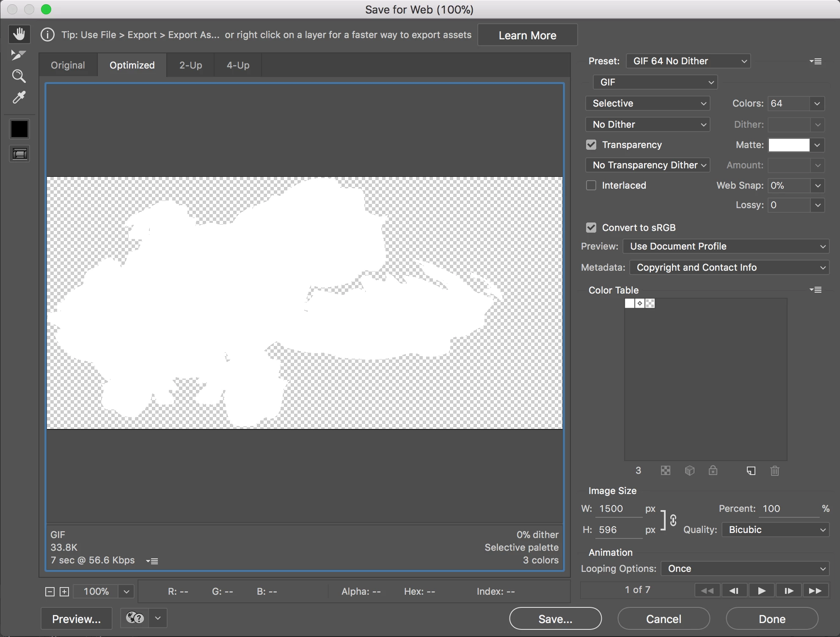Select the Eyedropper tool

point(19,98)
